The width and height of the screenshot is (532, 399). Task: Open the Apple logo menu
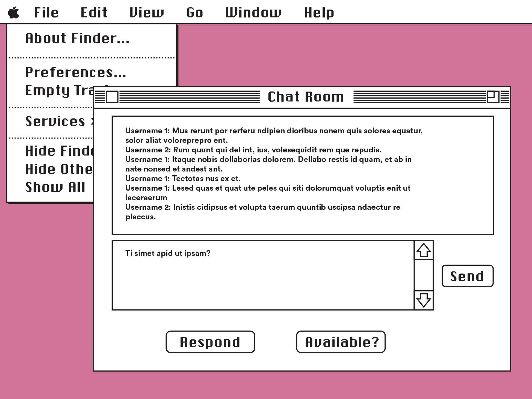click(14, 13)
